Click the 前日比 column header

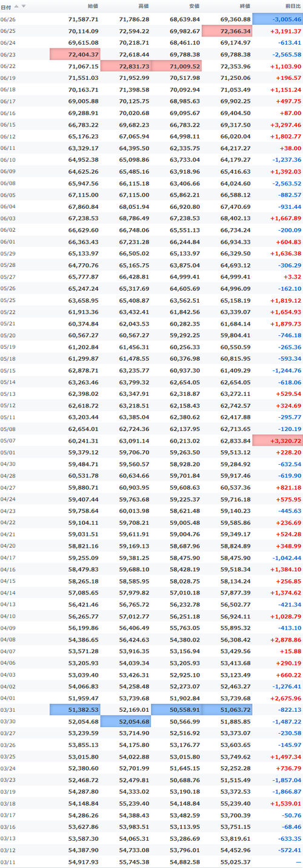point(292,6)
